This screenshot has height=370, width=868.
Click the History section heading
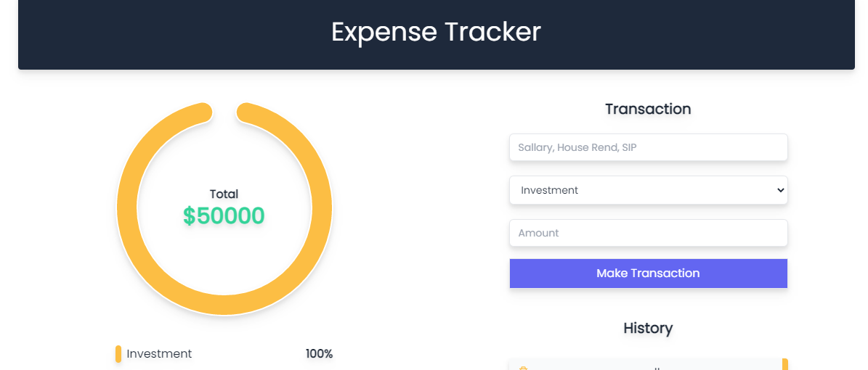pos(648,328)
